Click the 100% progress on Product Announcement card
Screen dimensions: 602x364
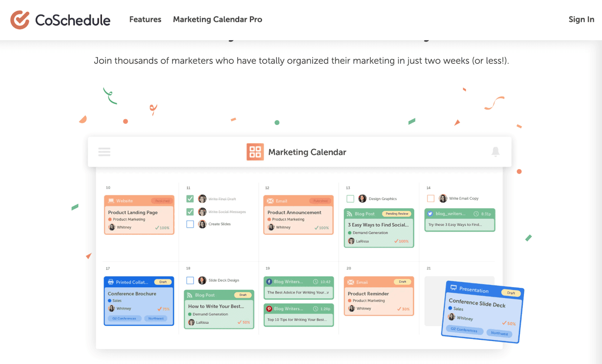(x=322, y=228)
